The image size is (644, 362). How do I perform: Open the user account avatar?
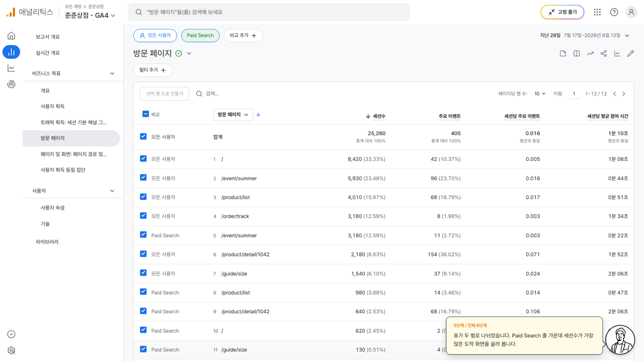point(631,12)
